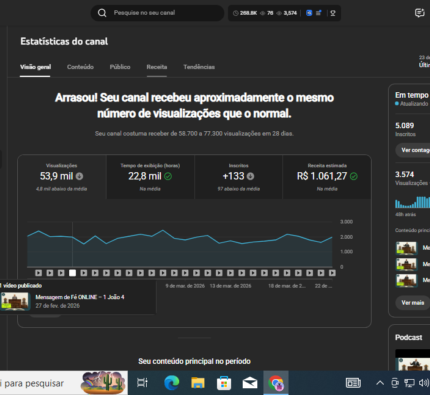Click the info icon next to +133
This screenshot has height=395, width=430.
coord(250,176)
